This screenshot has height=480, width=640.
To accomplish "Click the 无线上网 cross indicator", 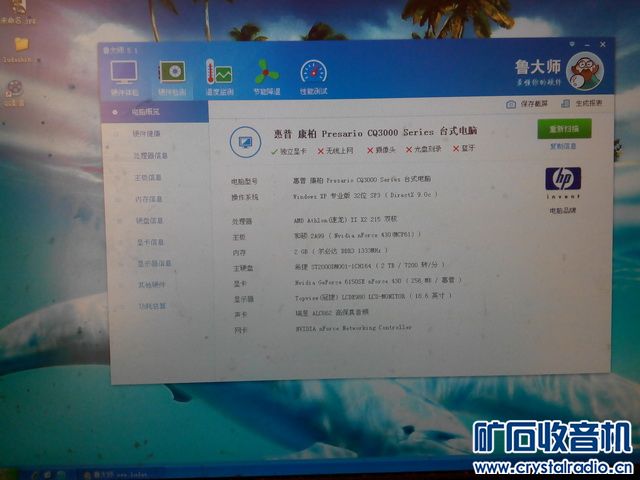I will (335, 151).
